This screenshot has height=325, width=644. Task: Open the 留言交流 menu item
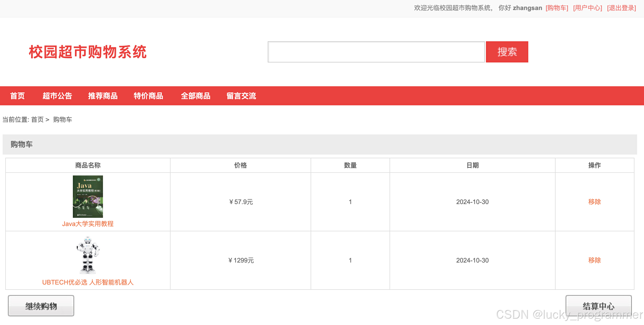[x=241, y=96]
